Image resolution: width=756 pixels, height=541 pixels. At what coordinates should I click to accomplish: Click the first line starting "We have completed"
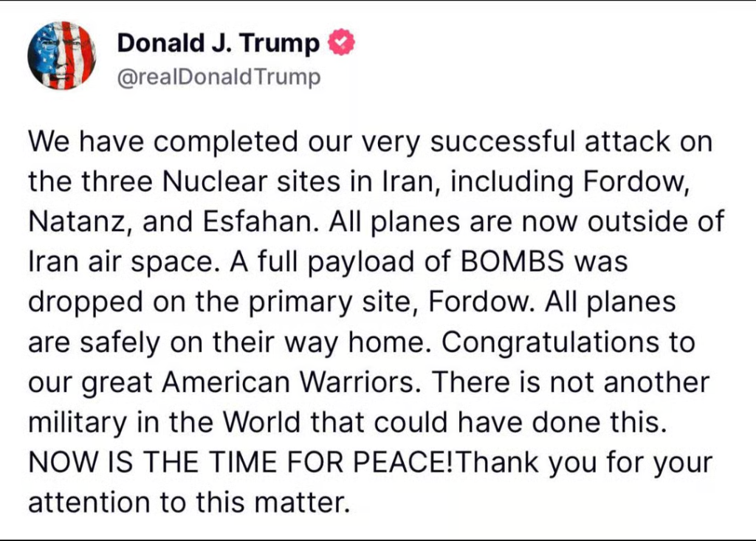coord(369,140)
